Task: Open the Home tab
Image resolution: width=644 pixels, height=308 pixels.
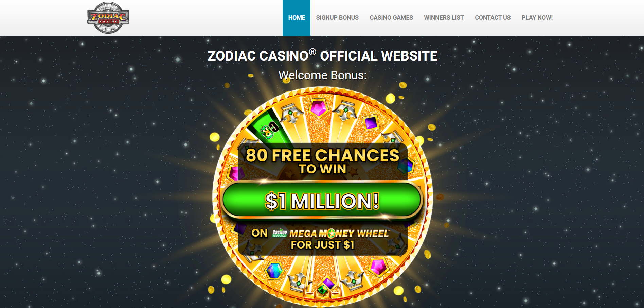Action: (x=297, y=18)
